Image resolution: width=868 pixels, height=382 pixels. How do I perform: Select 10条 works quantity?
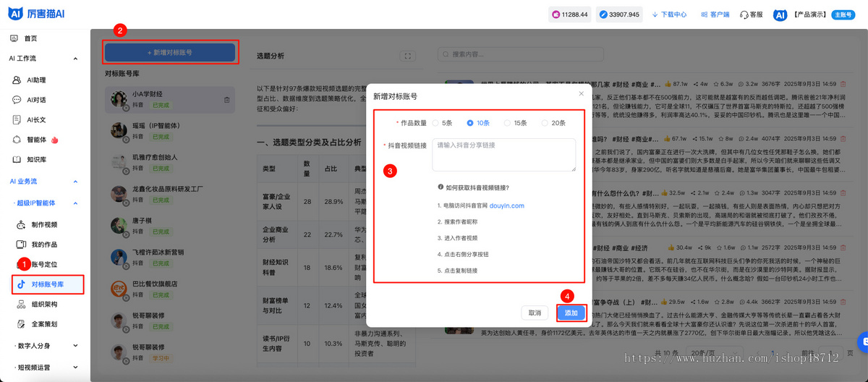click(478, 123)
